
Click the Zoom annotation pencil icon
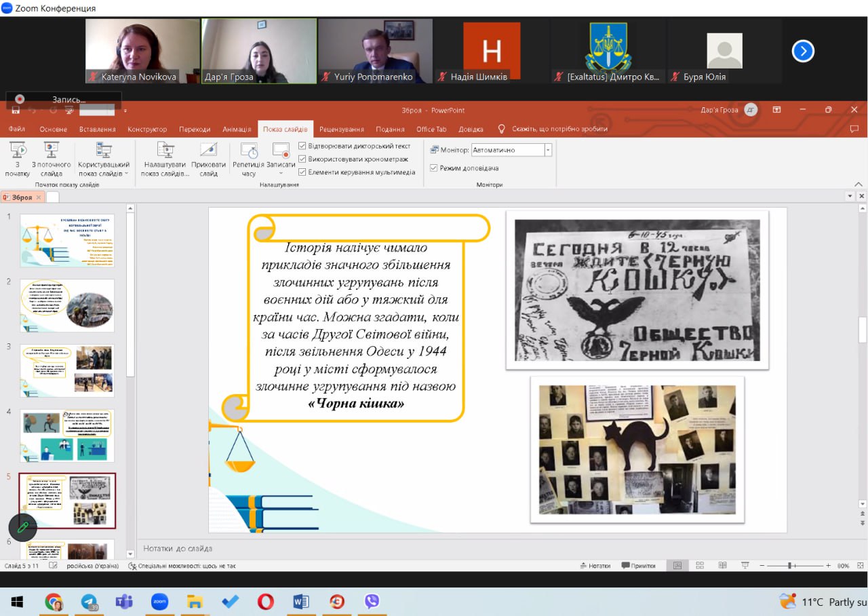[x=22, y=526]
